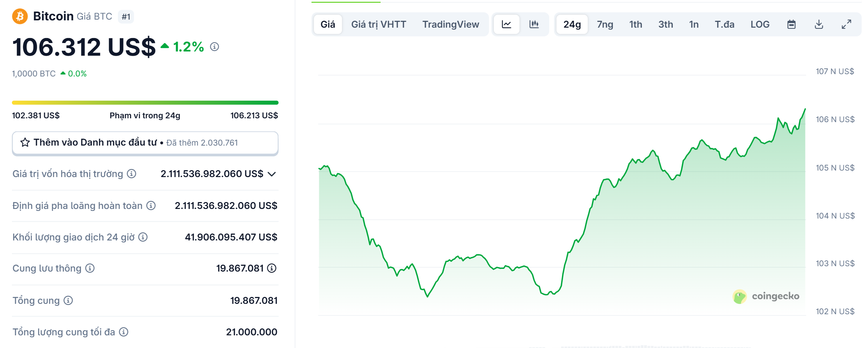Click the Bitcoin logo icon

[x=20, y=16]
